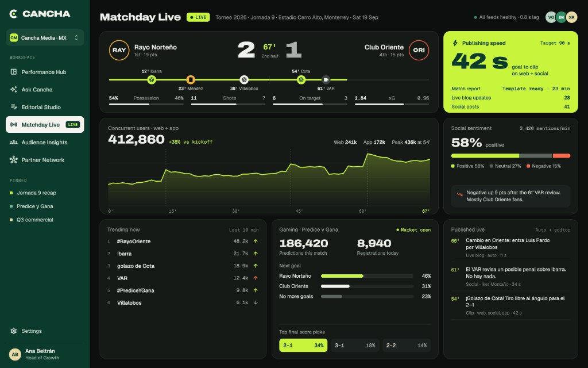Select the 3-1 final score pick
The height and width of the screenshot is (368, 588).
[355, 346]
